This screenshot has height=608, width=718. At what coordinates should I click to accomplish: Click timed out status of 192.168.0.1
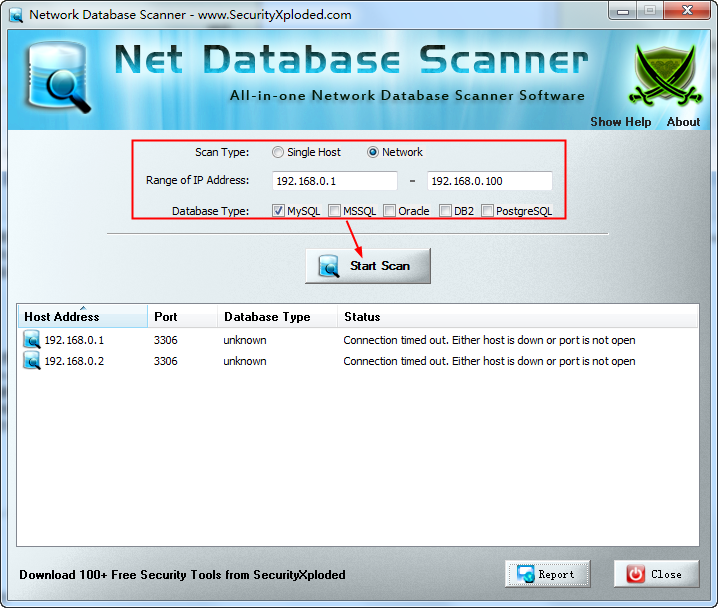pos(490,340)
